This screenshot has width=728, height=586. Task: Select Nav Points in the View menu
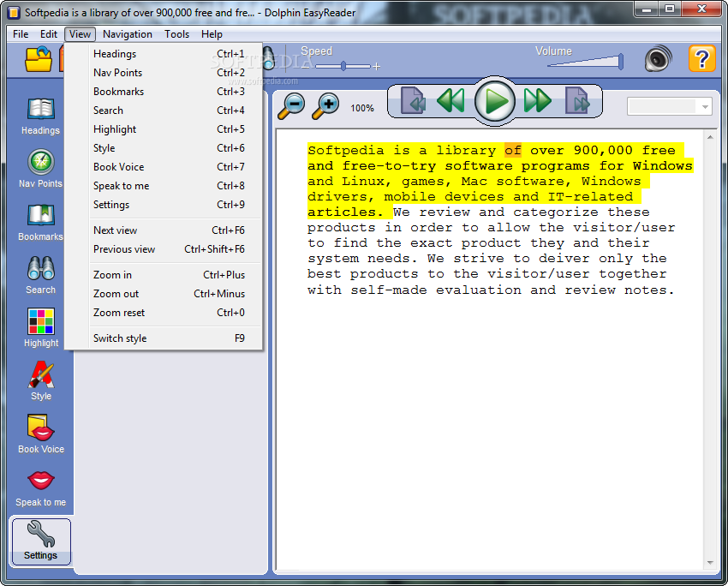coord(164,73)
